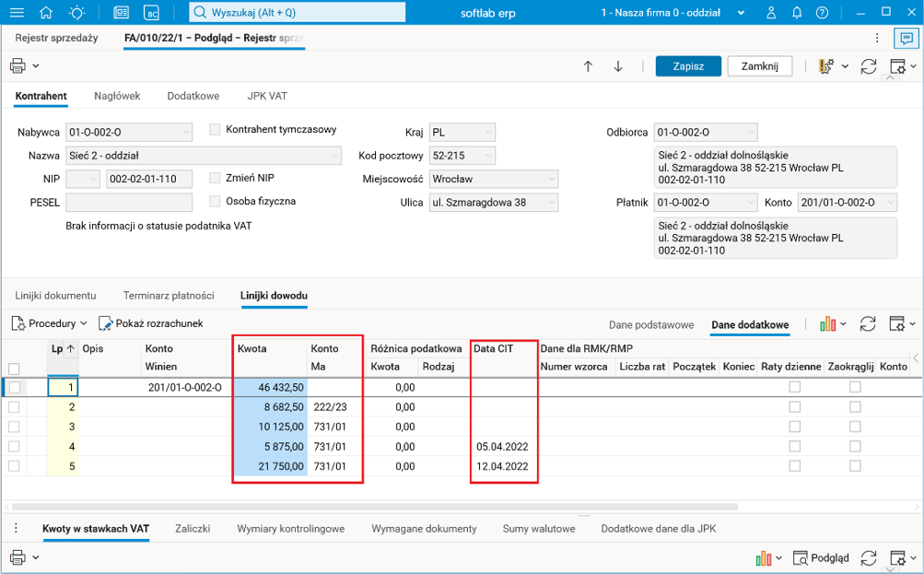Screen dimensions: 924x574
Task: Click the operations gear icon beside Zamknij
Action: tap(826, 66)
